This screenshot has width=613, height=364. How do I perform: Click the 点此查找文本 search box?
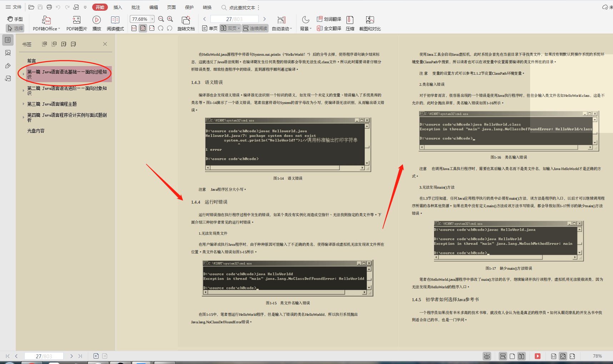pyautogui.click(x=239, y=7)
